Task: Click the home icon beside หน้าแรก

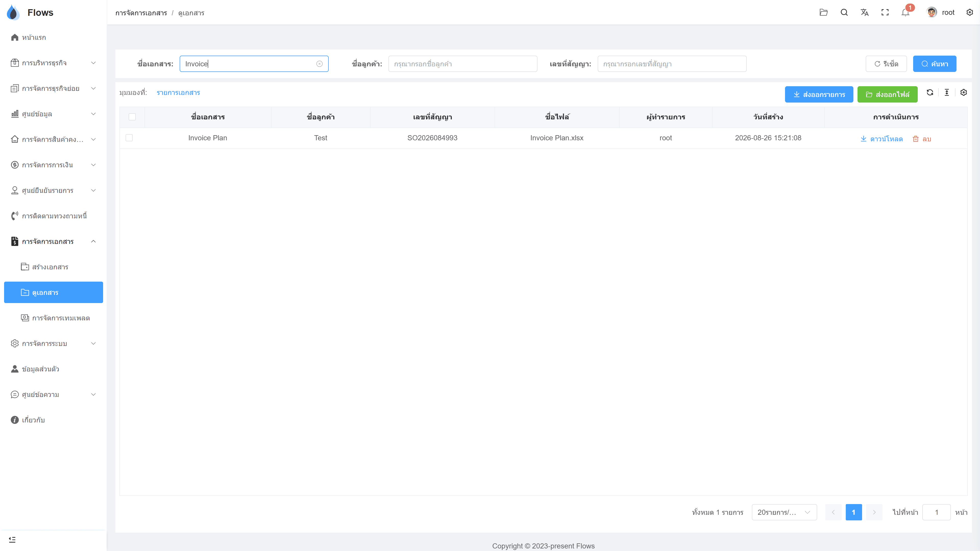Action: point(15,37)
